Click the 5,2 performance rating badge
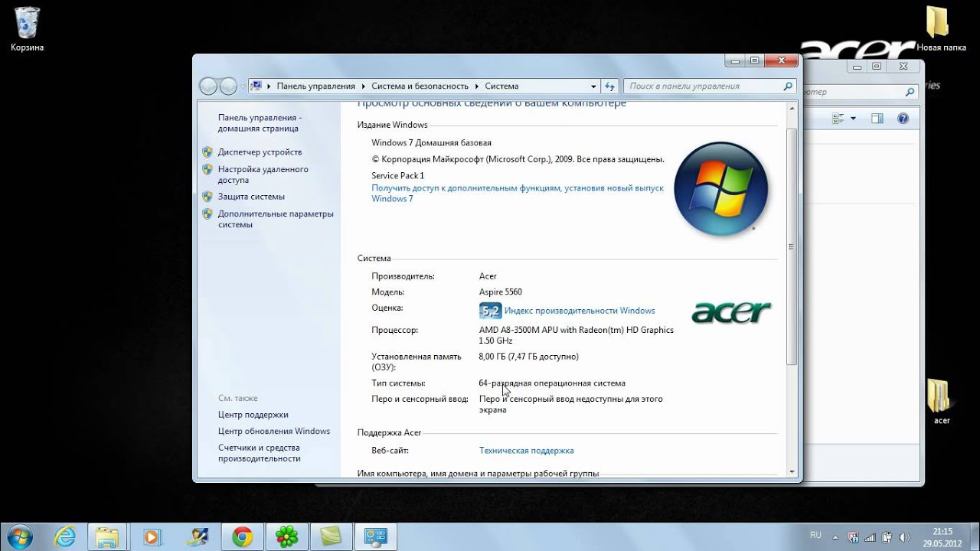Screen dimensions: 980x551 pos(490,311)
